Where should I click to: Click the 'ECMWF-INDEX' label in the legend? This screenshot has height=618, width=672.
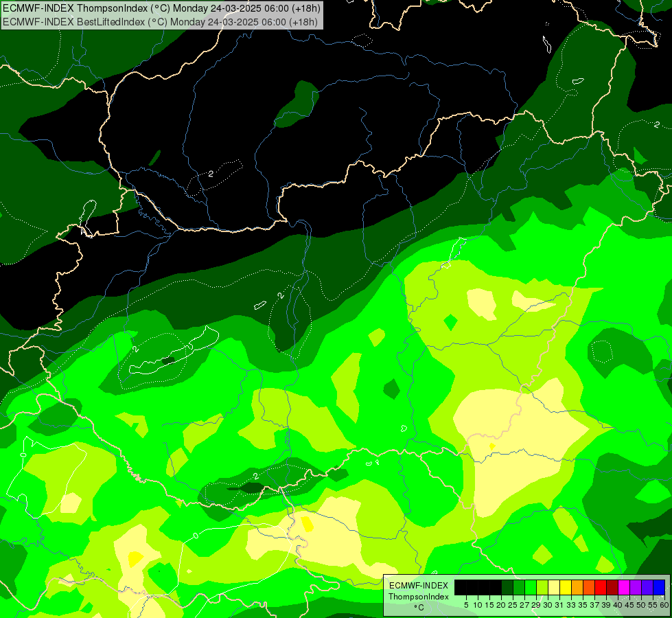pyautogui.click(x=419, y=586)
